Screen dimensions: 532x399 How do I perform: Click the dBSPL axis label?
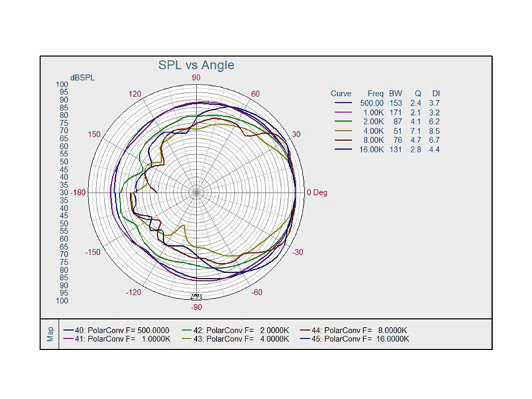click(82, 77)
